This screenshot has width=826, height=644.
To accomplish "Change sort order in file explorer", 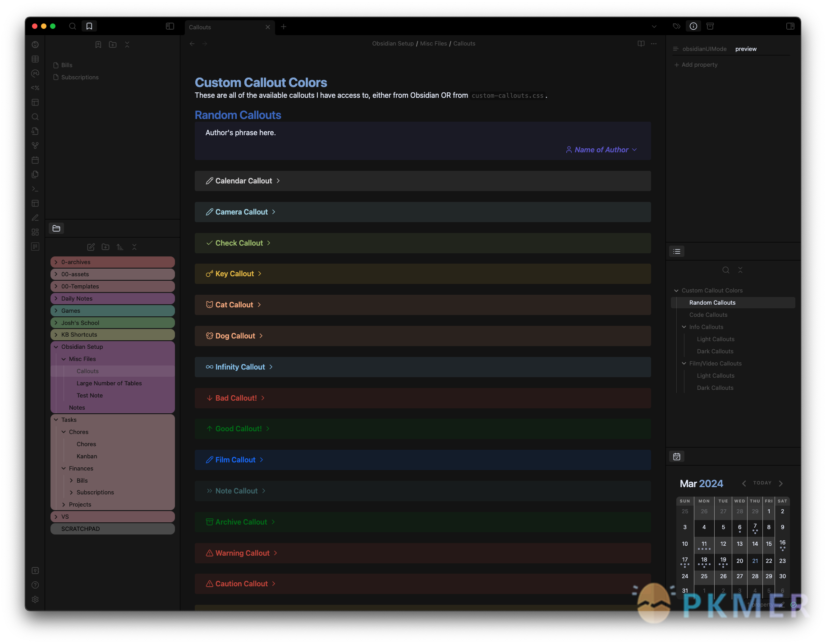I will tap(120, 247).
